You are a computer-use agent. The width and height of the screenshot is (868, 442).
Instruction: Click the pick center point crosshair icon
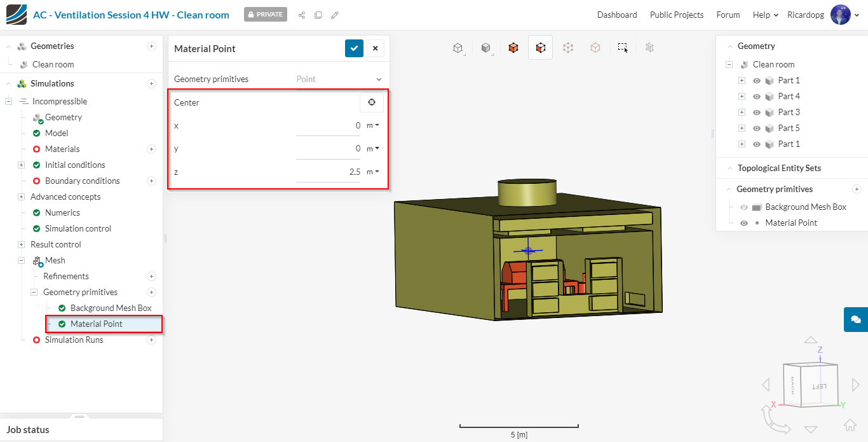tap(372, 102)
